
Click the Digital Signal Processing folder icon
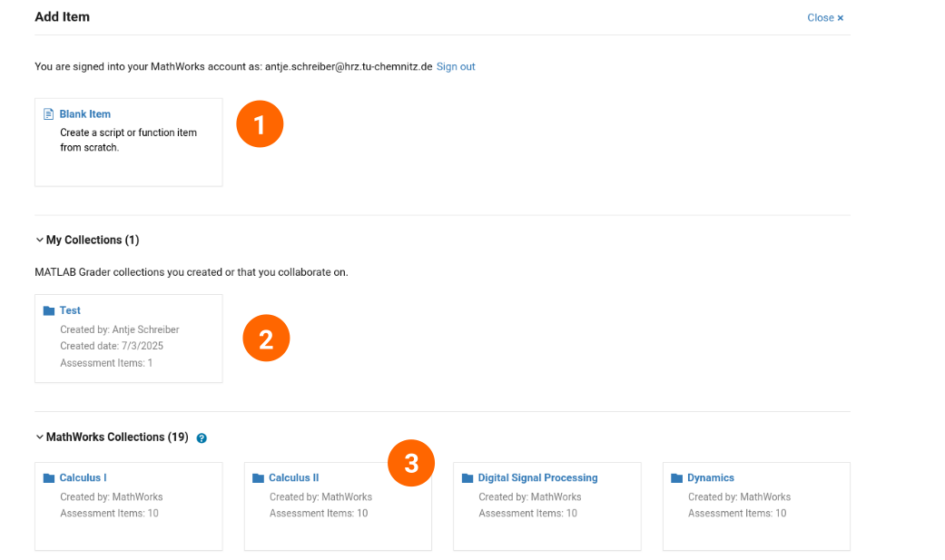(x=468, y=478)
